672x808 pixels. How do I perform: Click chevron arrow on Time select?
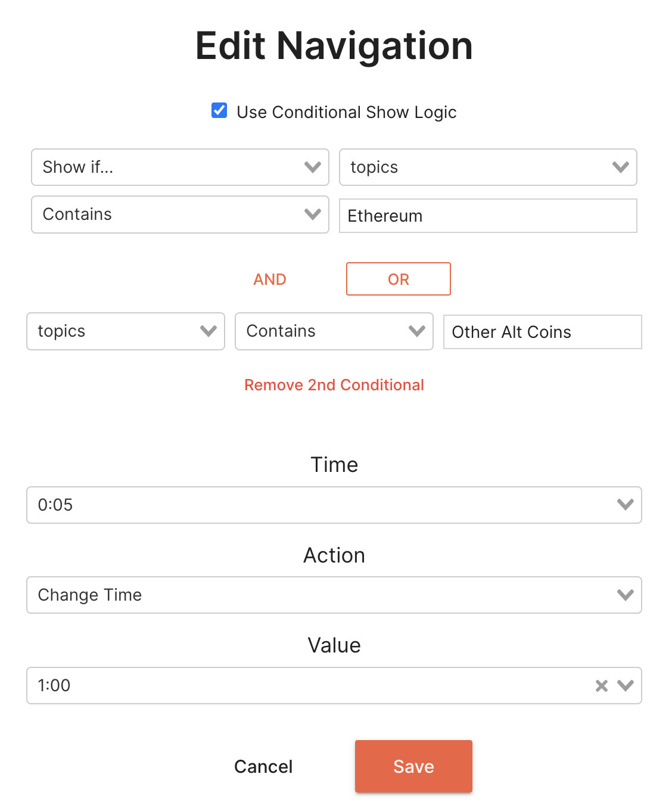tap(626, 505)
